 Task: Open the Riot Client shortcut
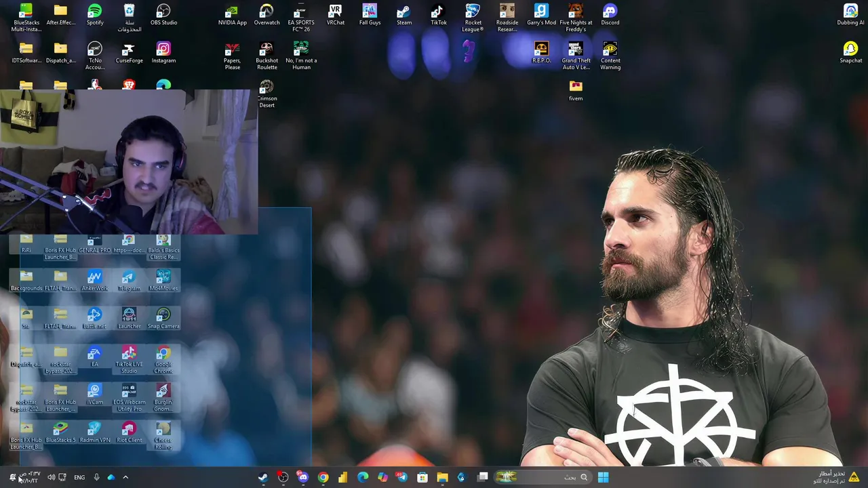click(129, 432)
